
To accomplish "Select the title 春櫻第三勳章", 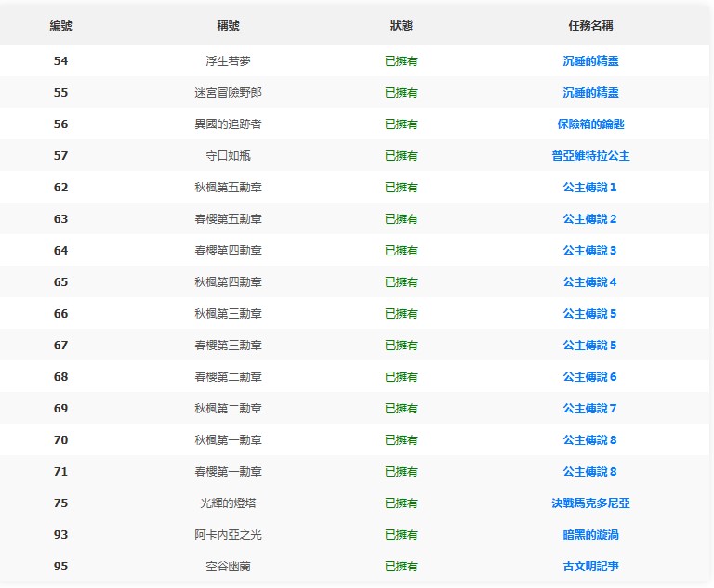I will click(228, 346).
